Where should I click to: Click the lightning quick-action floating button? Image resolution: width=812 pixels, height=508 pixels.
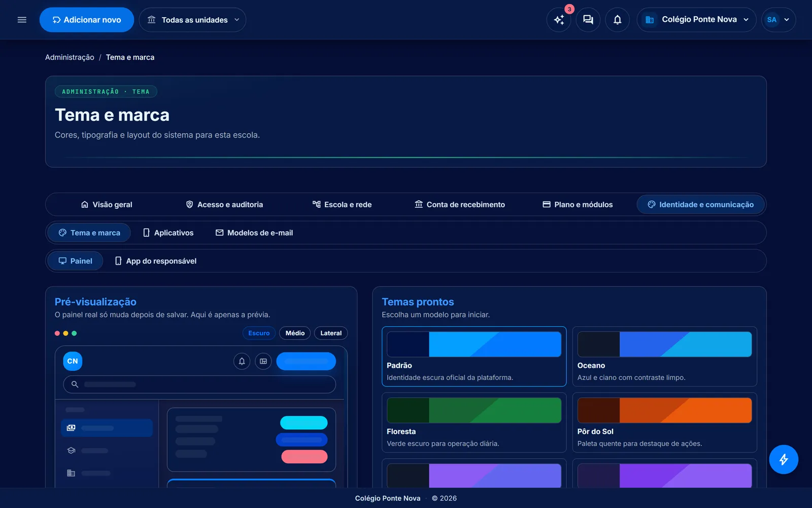(784, 459)
